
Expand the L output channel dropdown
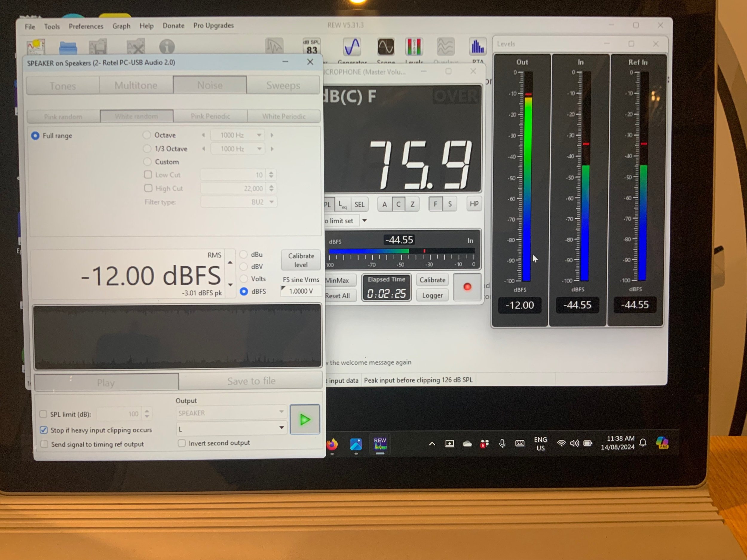pos(281,428)
